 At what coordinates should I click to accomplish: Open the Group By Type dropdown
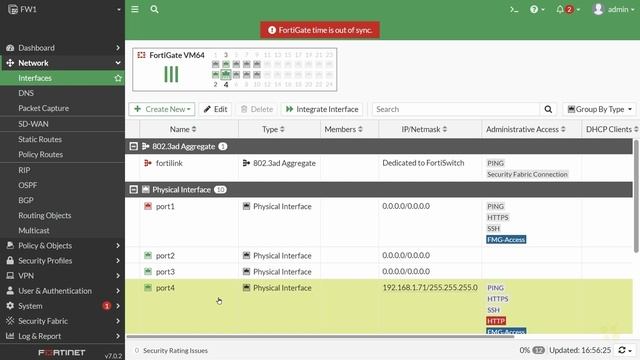(x=599, y=109)
